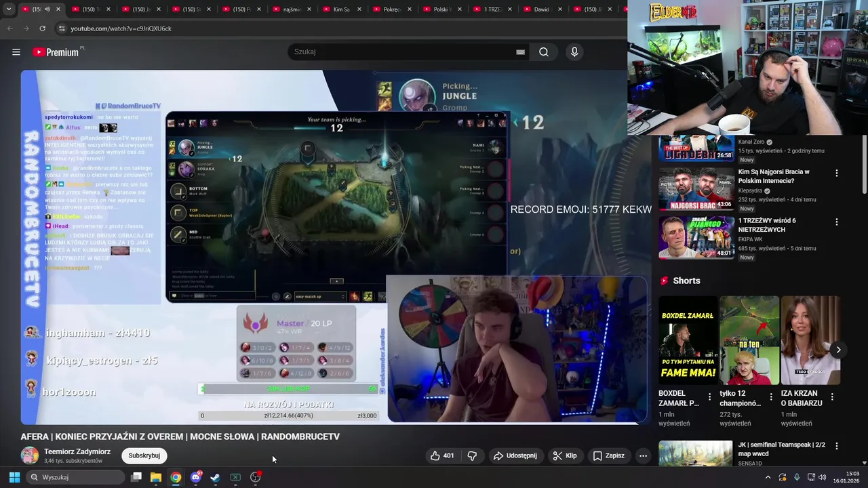Viewport: 868px width, 488px height.
Task: Show hidden system tray icons
Action: (768, 477)
